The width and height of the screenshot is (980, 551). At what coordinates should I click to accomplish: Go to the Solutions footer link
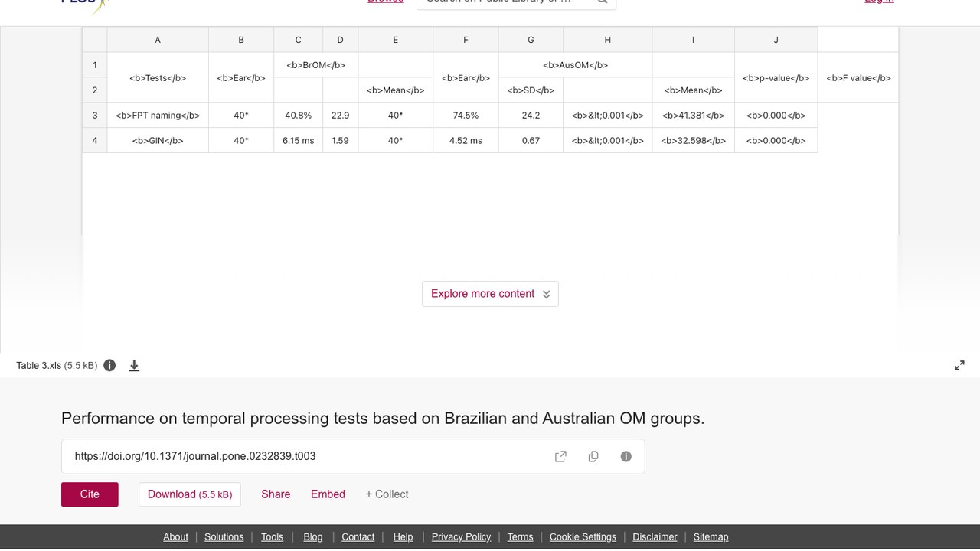(224, 537)
